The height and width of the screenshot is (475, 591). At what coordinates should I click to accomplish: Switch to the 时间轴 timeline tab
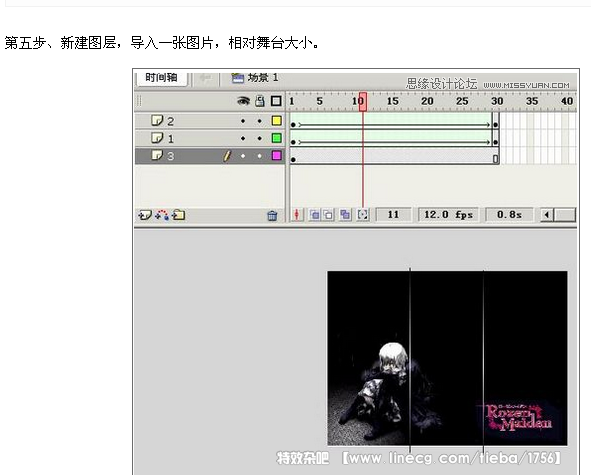(x=161, y=78)
